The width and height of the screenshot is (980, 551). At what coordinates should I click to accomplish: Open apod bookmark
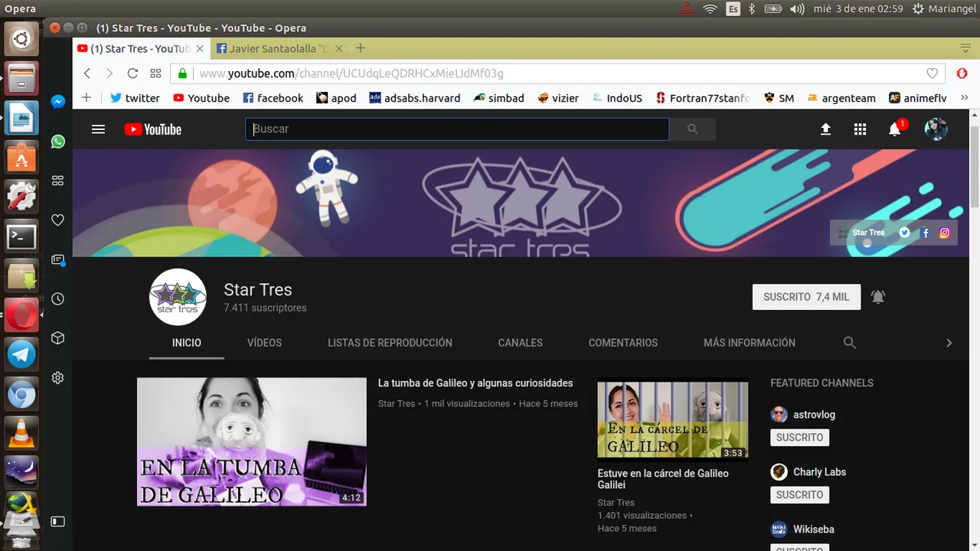coord(336,98)
